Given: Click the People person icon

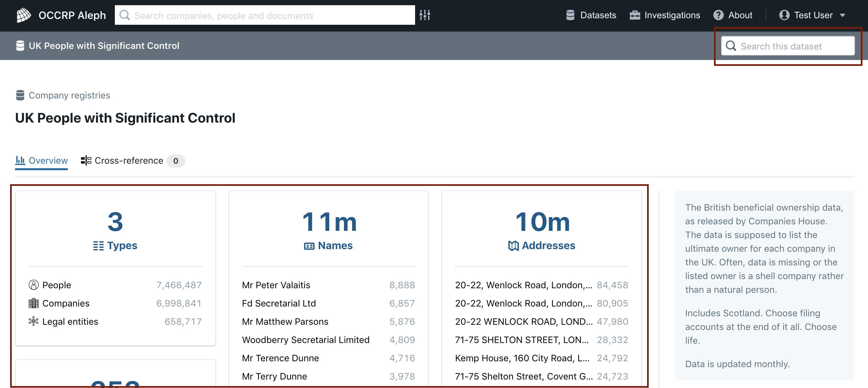Looking at the screenshot, I should click(33, 285).
